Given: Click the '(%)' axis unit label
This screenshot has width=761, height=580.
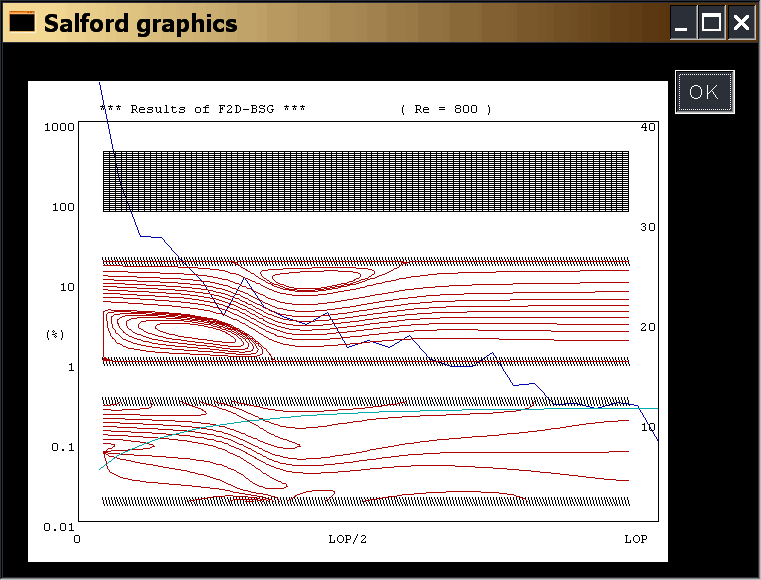Looking at the screenshot, I should tap(55, 334).
